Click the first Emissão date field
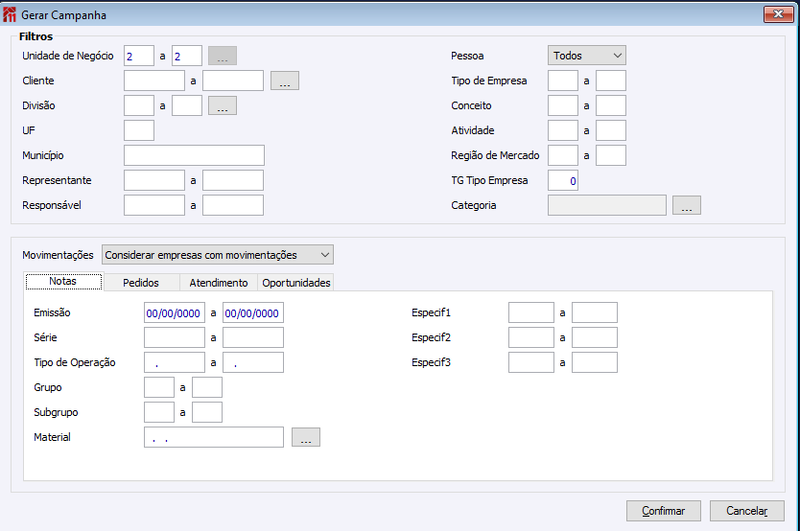800x531 pixels. [x=174, y=313]
